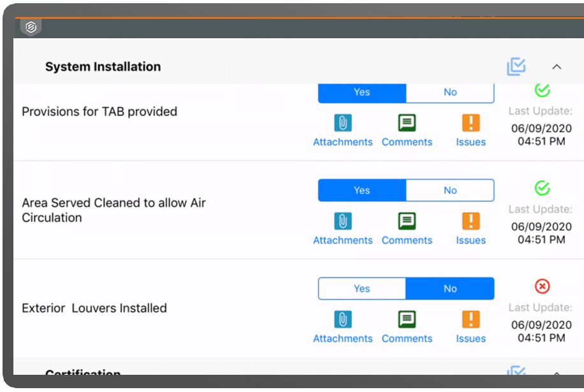Screen dimensions: 584x392
Task: Set Area Served Cleaned to No
Action: tap(450, 190)
